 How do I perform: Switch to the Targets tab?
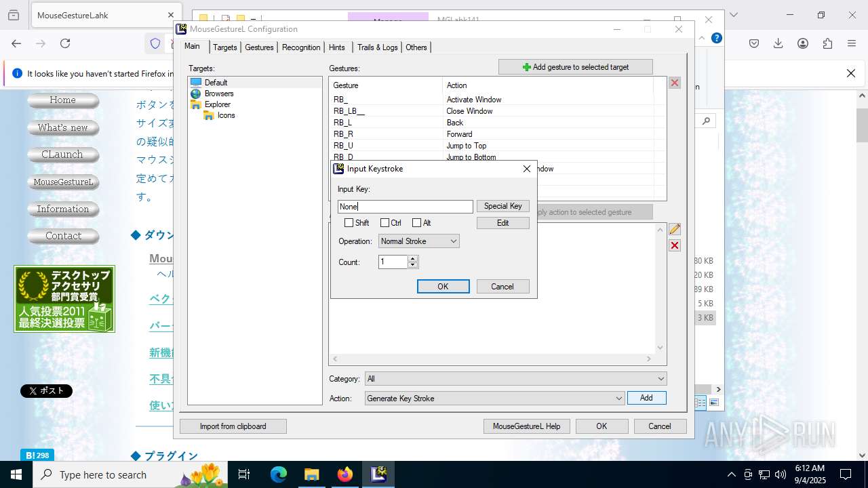[224, 47]
